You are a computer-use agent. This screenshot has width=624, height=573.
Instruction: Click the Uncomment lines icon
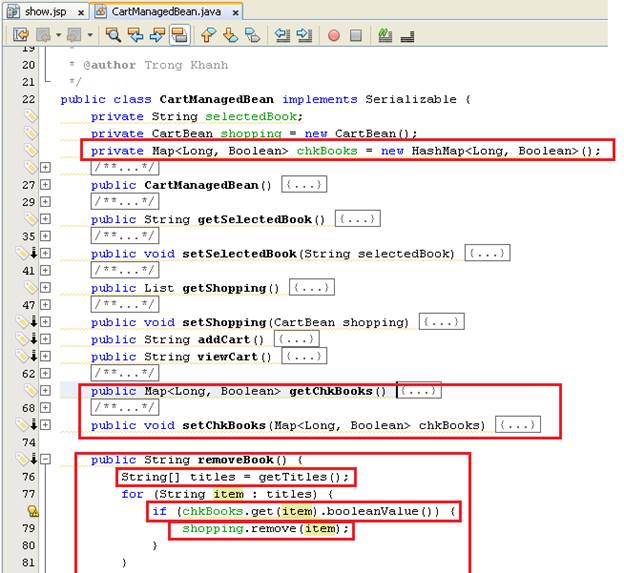pyautogui.click(x=408, y=36)
